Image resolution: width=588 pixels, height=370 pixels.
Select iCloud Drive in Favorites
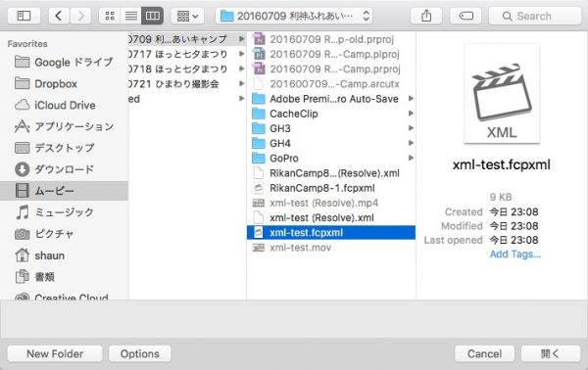click(64, 105)
